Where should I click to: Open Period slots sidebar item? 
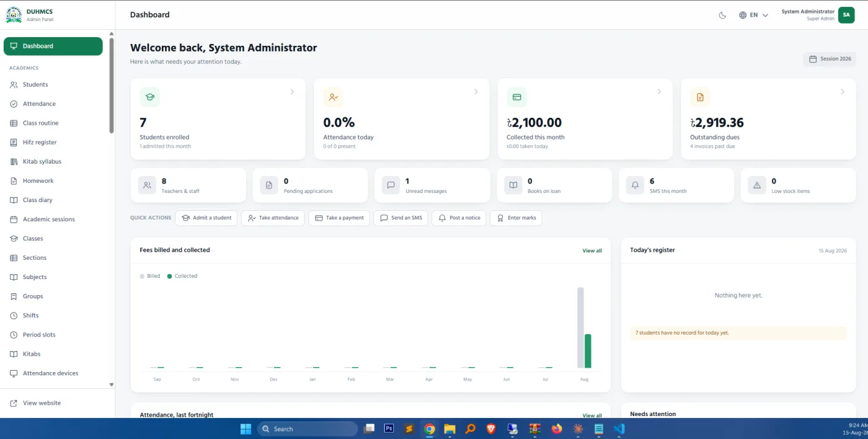53,334
